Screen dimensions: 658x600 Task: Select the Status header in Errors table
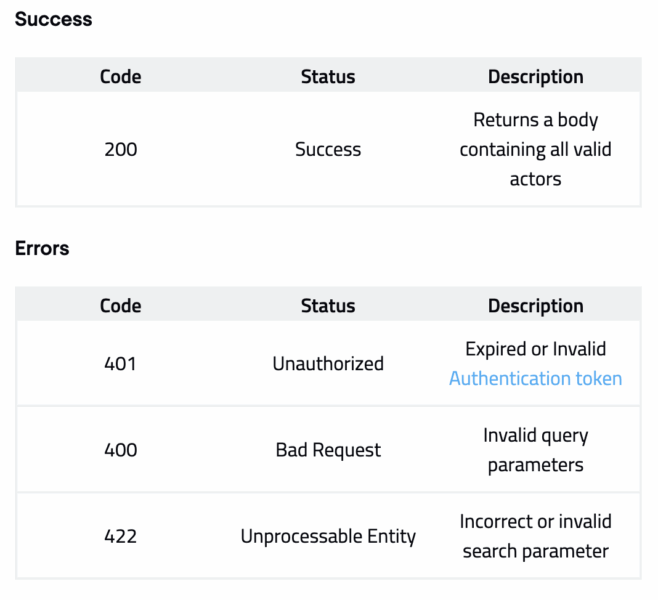[328, 306]
